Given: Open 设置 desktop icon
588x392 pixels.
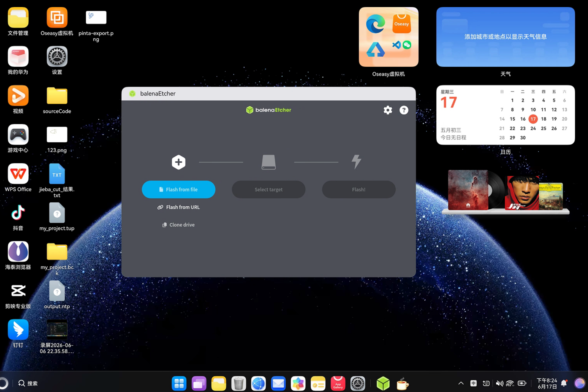Looking at the screenshot, I should point(57,61).
